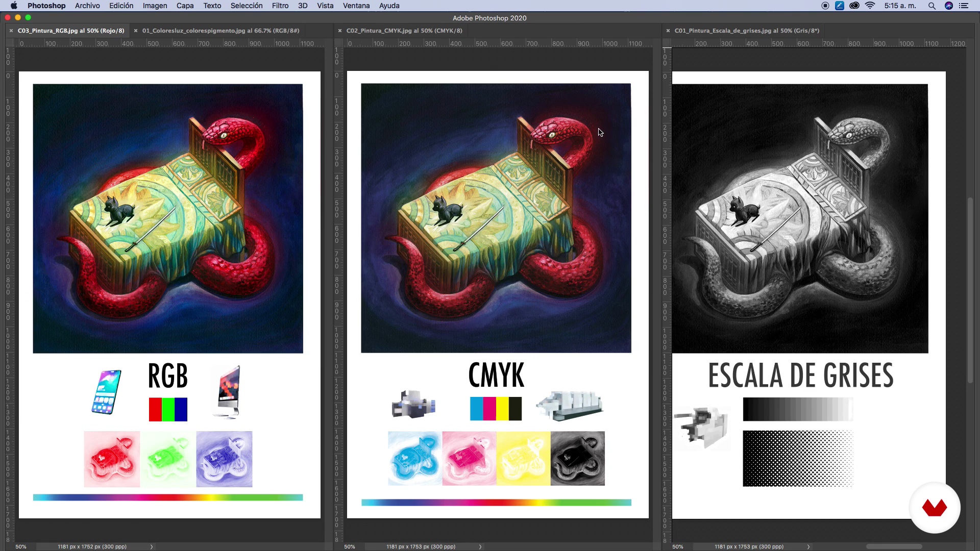This screenshot has height=551, width=980.
Task: Click the screen recording icon in menu bar
Action: pos(825,6)
